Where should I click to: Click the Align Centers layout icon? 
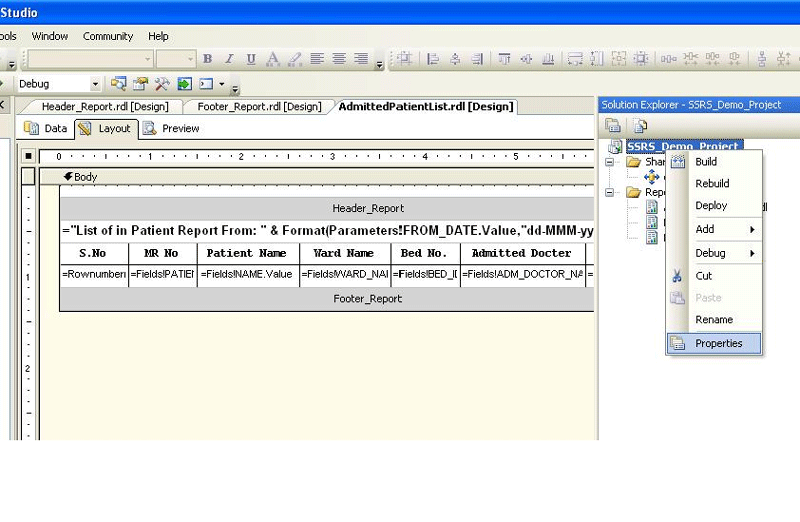pyautogui.click(x=455, y=59)
